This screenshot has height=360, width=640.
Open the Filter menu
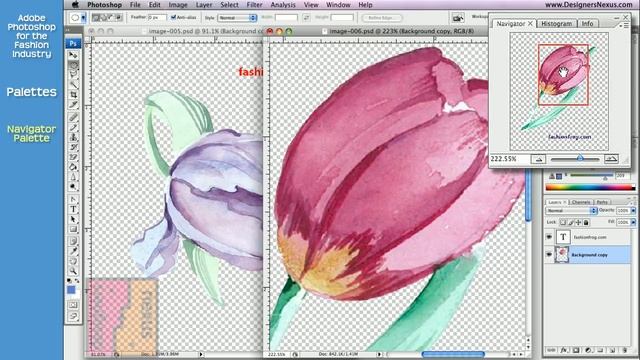[254, 5]
